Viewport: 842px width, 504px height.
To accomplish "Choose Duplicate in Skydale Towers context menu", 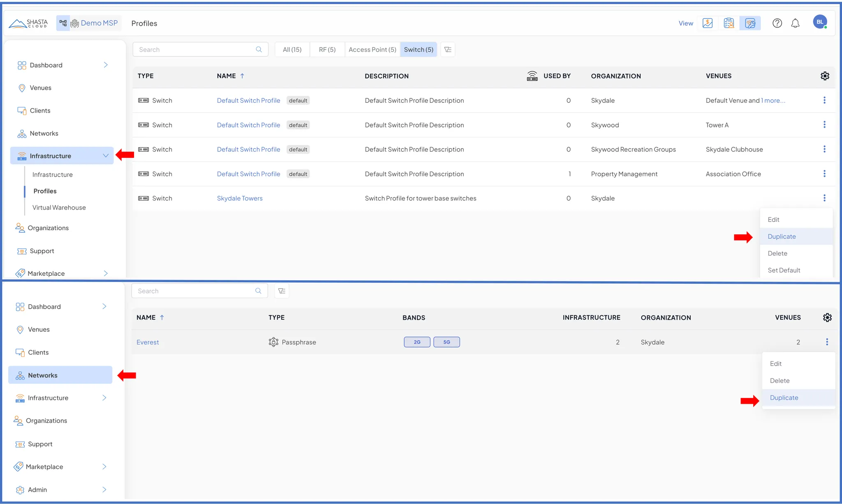I will click(782, 236).
